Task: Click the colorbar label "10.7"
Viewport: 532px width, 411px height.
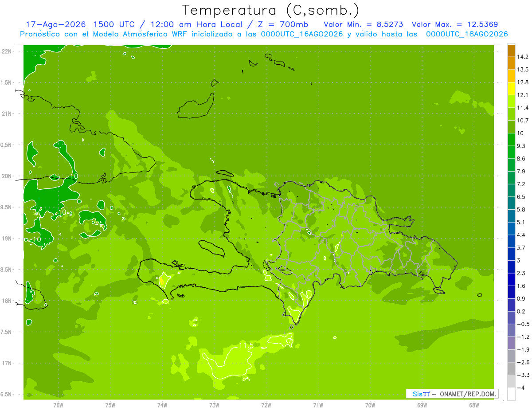Action: click(x=523, y=121)
